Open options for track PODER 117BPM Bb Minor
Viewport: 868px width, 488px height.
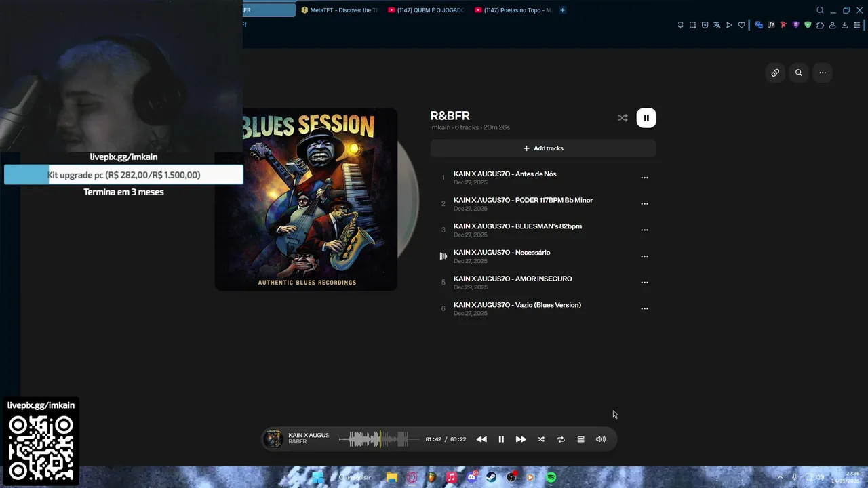644,204
